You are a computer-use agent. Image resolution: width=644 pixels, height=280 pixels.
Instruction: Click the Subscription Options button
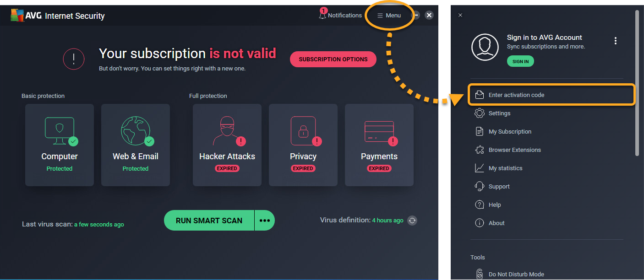pos(333,59)
